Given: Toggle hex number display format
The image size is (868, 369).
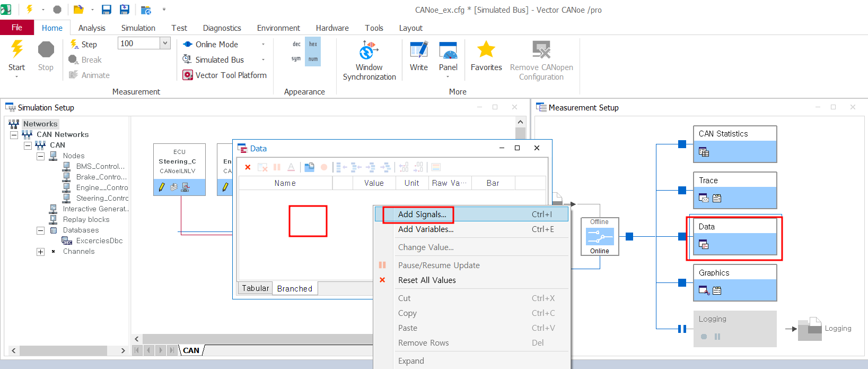Looking at the screenshot, I should click(313, 44).
